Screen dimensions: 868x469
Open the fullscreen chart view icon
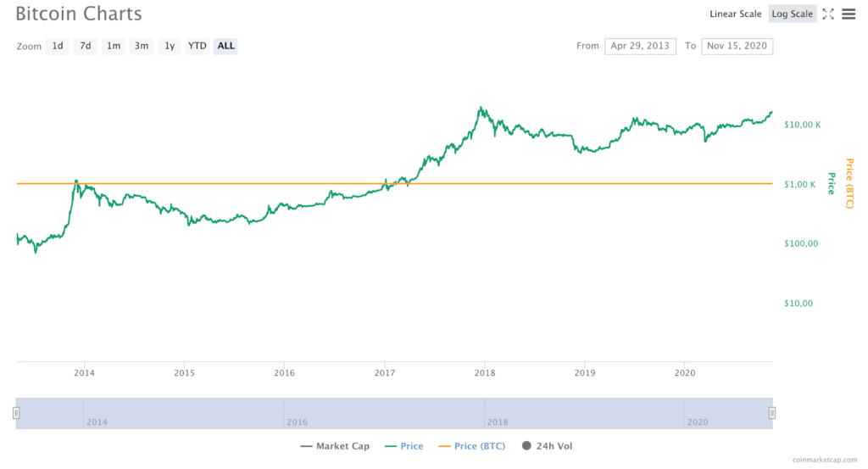click(x=828, y=14)
